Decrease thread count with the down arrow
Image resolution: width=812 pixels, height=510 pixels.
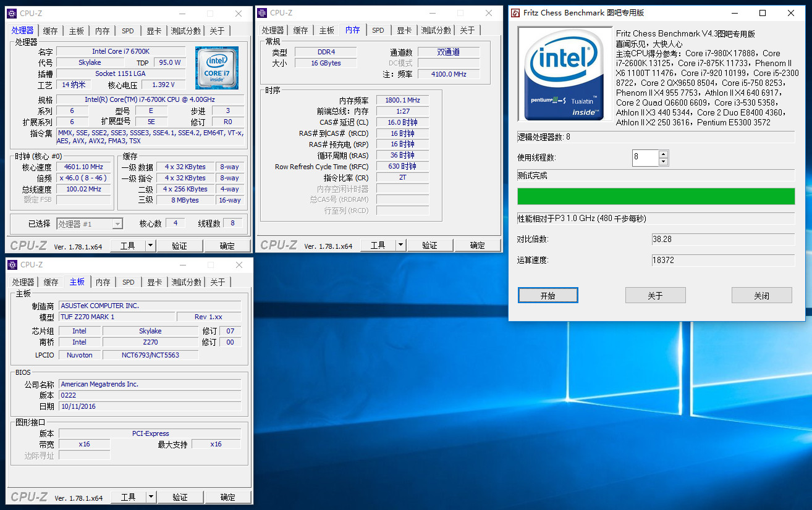click(663, 162)
